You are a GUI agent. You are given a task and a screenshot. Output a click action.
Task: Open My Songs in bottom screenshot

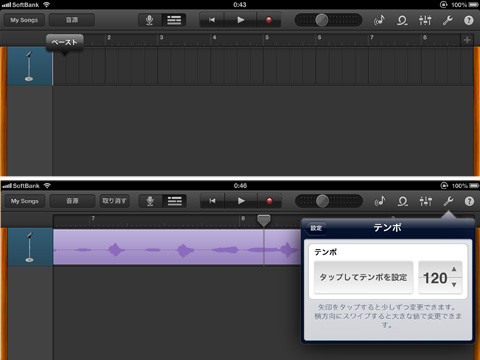[x=24, y=201]
